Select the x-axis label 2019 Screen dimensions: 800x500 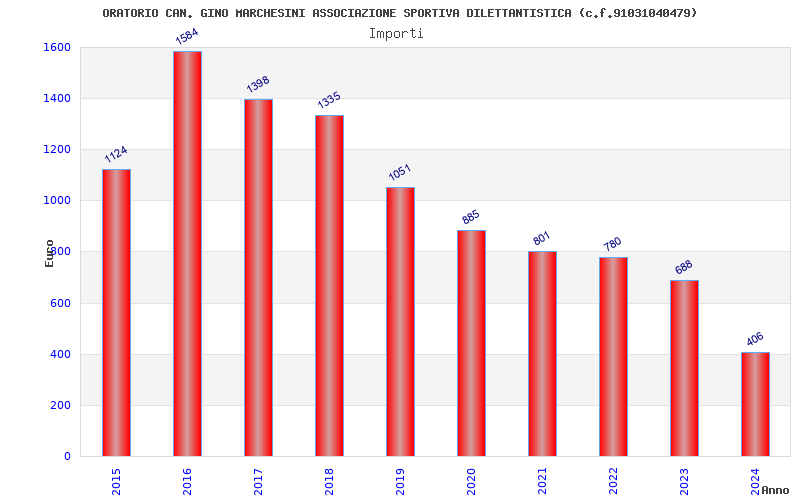tap(400, 482)
